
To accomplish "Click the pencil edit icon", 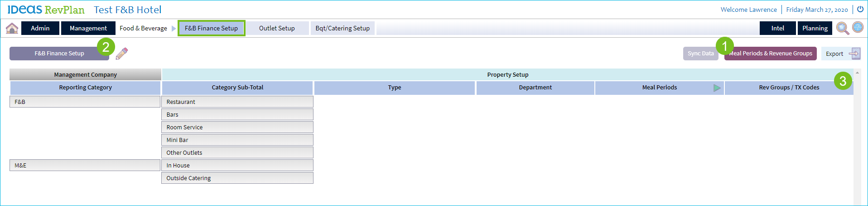I will [x=121, y=54].
